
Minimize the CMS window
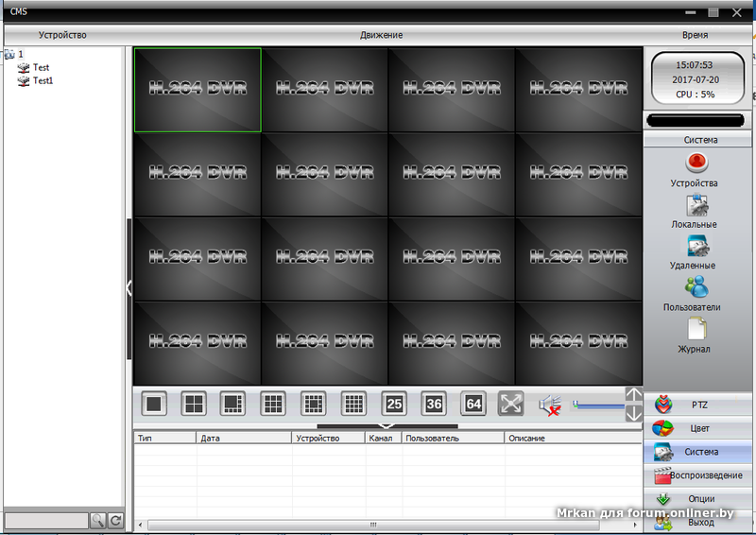[691, 12]
